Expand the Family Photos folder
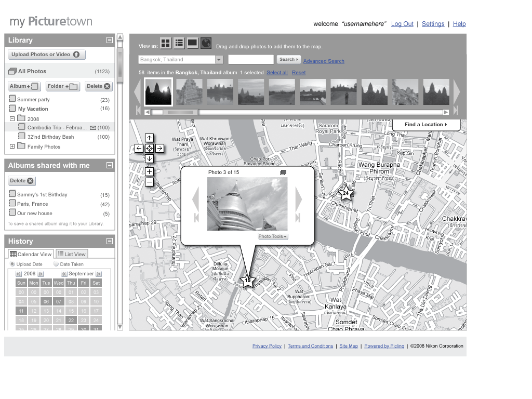The width and height of the screenshot is (532, 399). pyautogui.click(x=12, y=147)
